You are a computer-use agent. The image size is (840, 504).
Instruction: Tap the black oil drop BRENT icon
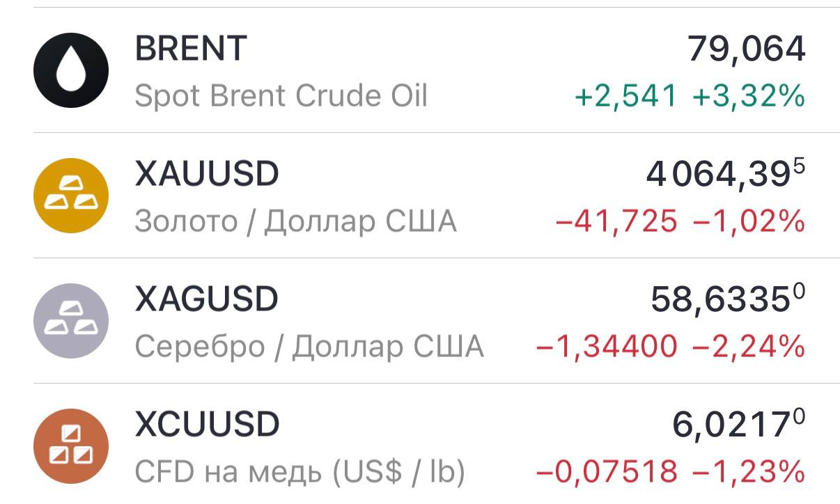(71, 70)
